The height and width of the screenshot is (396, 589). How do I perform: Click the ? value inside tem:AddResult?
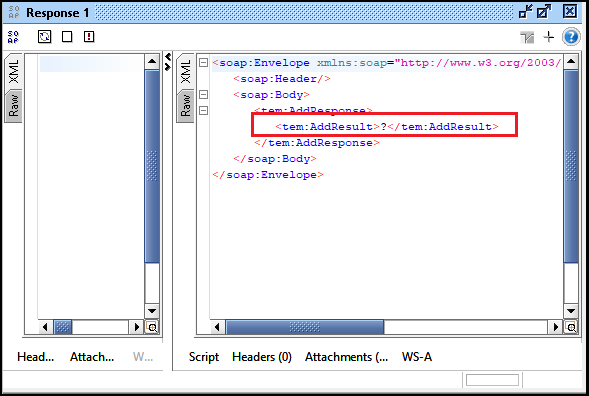384,127
